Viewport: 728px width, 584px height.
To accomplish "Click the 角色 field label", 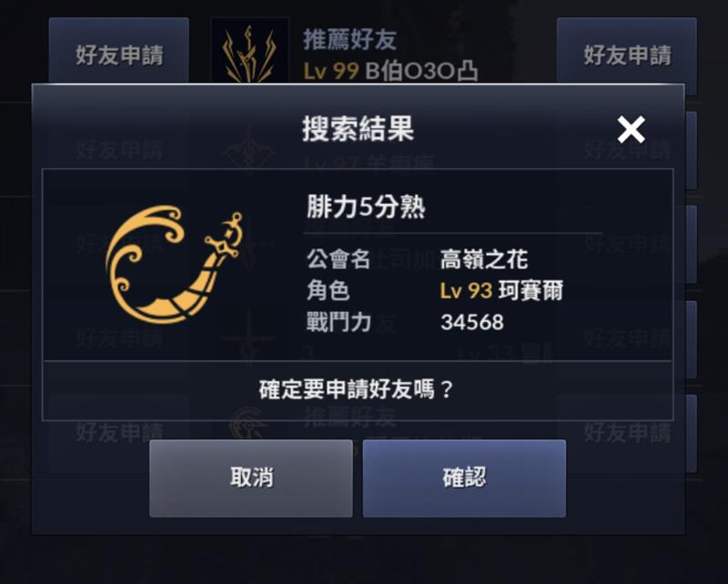I will tap(328, 290).
